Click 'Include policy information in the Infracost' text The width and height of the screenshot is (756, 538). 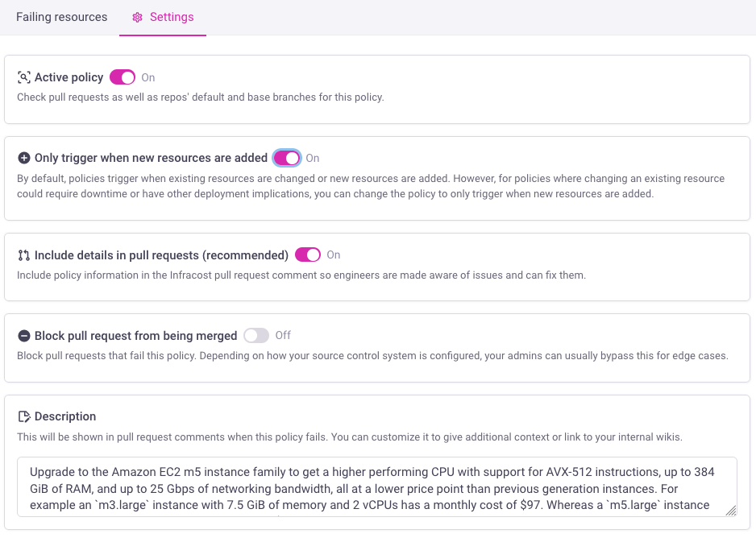tap(301, 275)
